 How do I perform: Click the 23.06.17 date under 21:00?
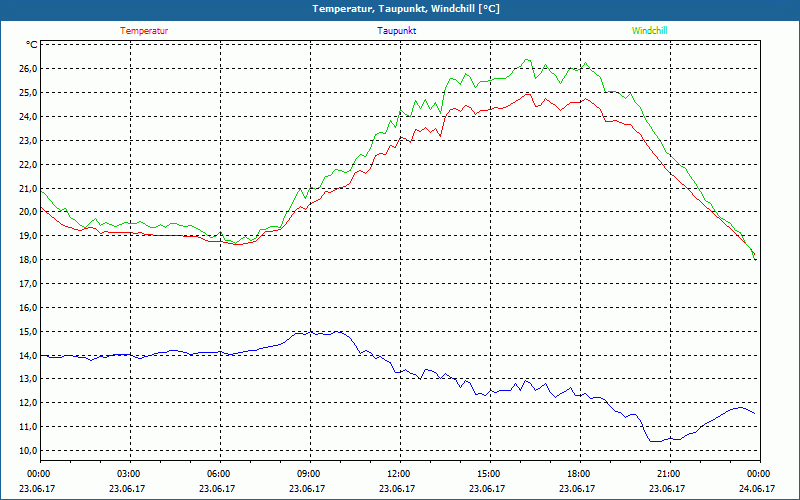tap(667, 489)
